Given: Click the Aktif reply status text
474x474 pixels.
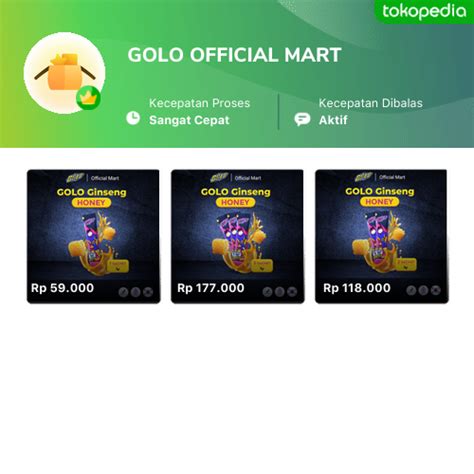Looking at the screenshot, I should [x=333, y=120].
